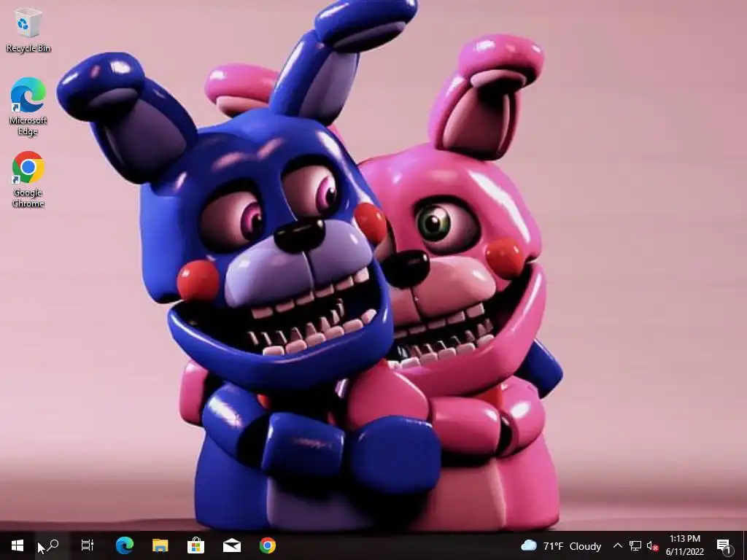Open File Explorer from the taskbar
The image size is (747, 560).
click(160, 545)
